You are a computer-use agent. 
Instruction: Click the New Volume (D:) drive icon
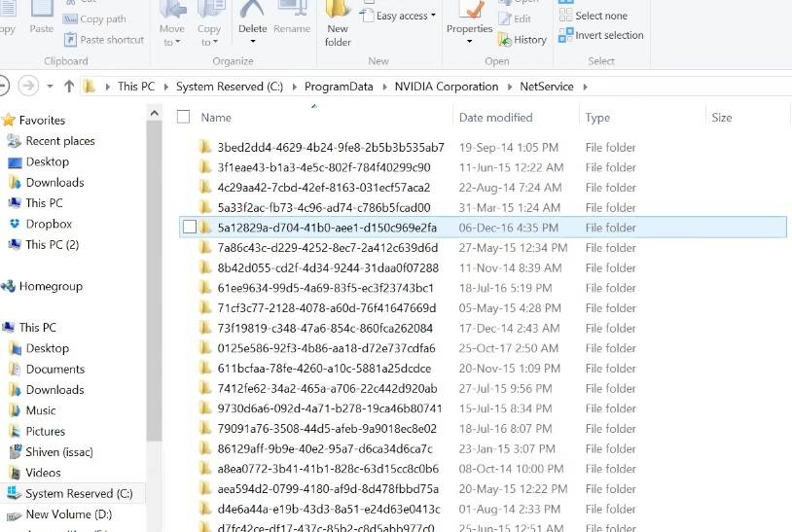point(15,514)
